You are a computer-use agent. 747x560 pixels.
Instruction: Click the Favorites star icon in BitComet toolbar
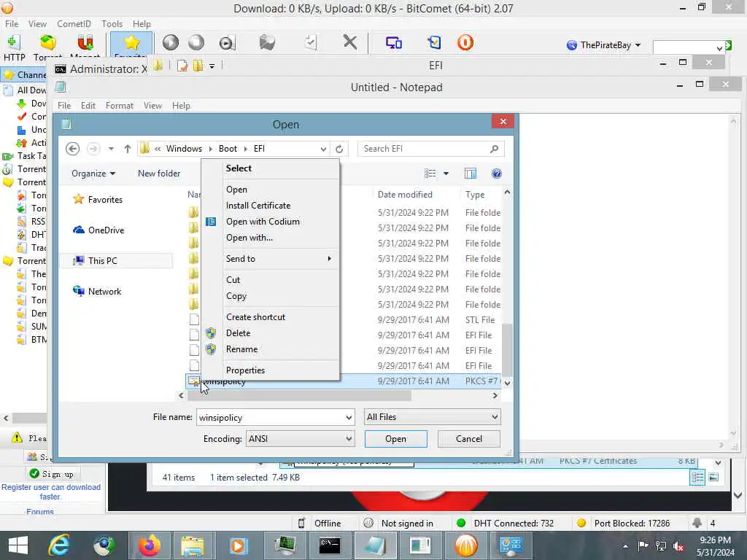131,43
